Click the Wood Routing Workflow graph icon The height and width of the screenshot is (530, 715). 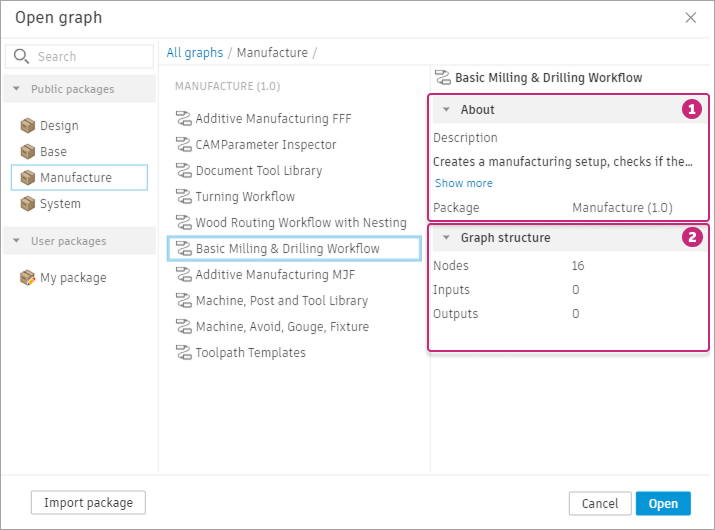coord(184,223)
